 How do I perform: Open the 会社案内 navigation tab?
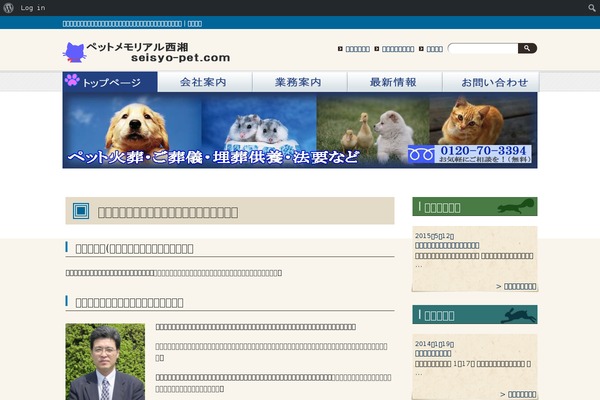coord(205,82)
